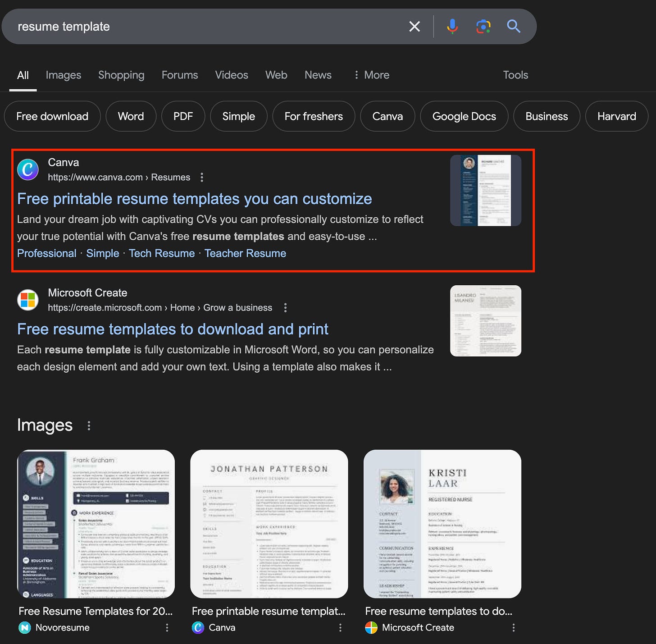The height and width of the screenshot is (644, 656).
Task: Apply the Free download filter chip
Action: pyautogui.click(x=52, y=116)
